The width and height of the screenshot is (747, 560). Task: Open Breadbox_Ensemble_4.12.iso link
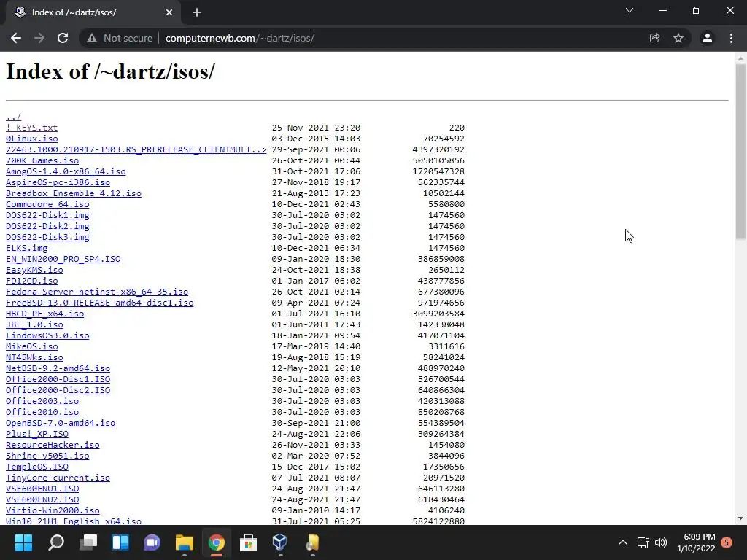(74, 193)
